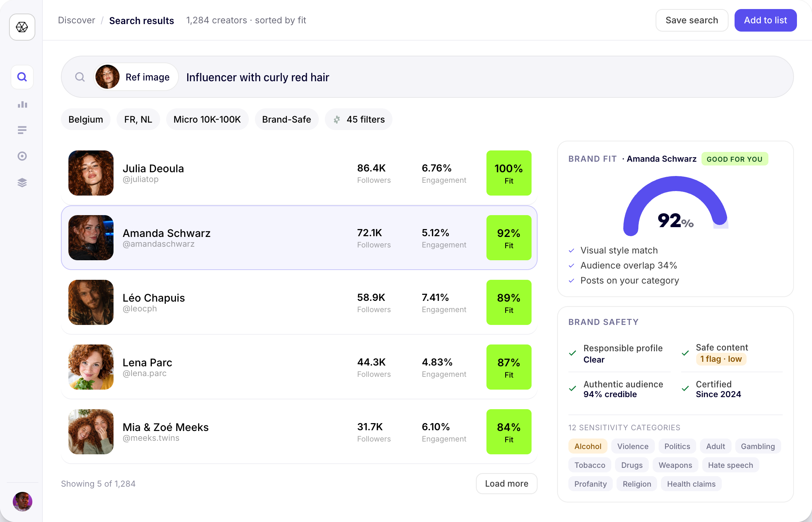
Task: Select the Alcohol sensitivity tag
Action: (588, 446)
